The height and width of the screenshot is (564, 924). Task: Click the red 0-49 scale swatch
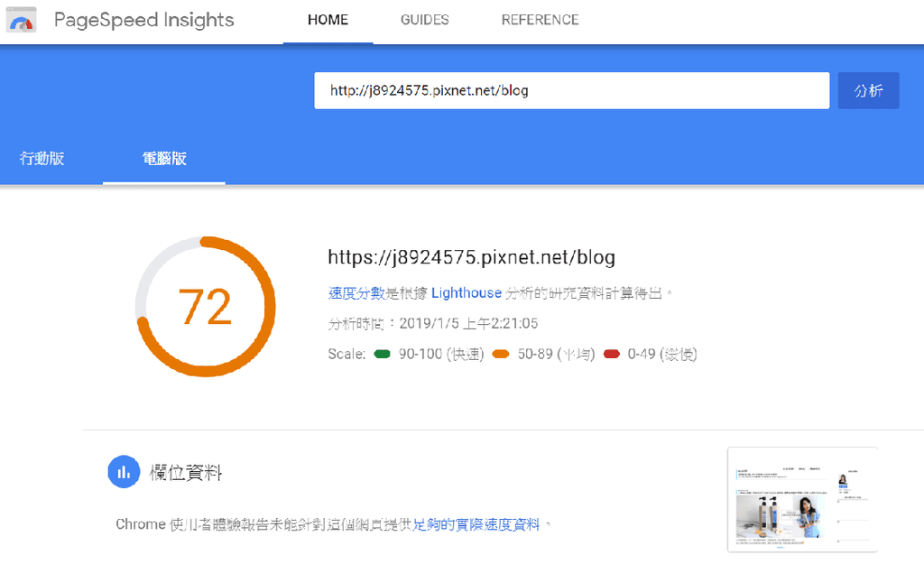[x=612, y=355]
